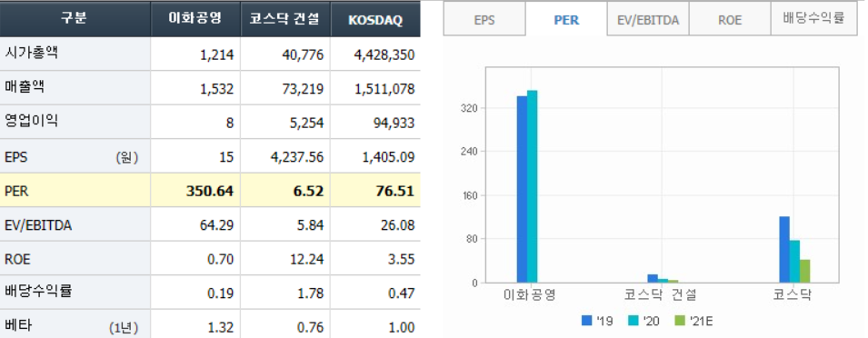Click dividend yield value 0.47
The height and width of the screenshot is (338, 868).
tap(402, 293)
